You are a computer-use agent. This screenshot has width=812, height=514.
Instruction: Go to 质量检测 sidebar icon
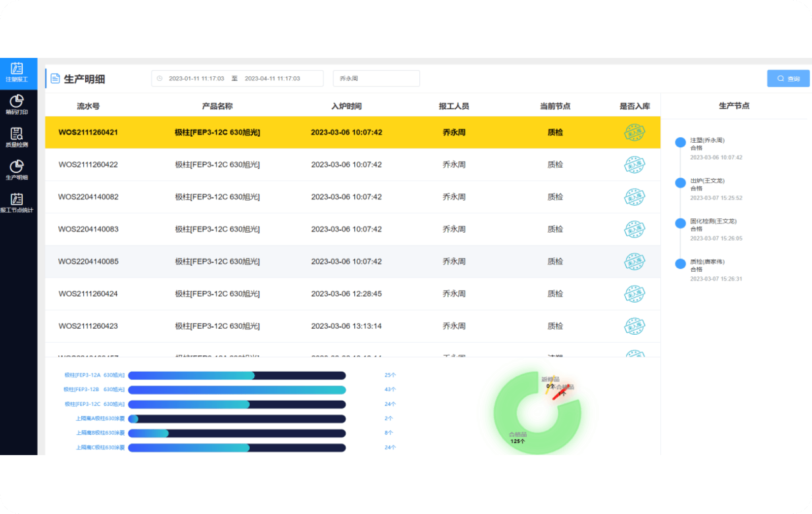(17, 137)
